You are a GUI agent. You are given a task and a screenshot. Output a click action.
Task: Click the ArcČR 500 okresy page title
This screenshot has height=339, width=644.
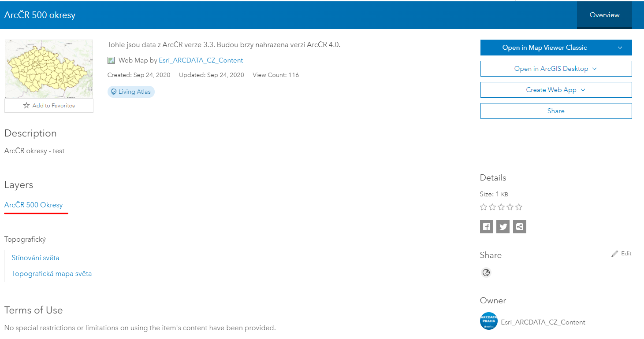point(40,15)
